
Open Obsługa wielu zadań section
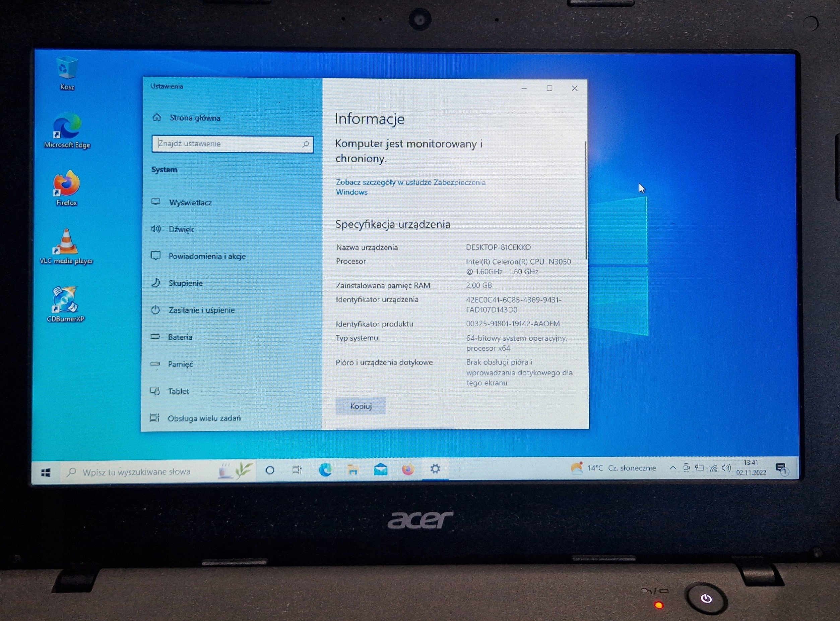point(204,418)
